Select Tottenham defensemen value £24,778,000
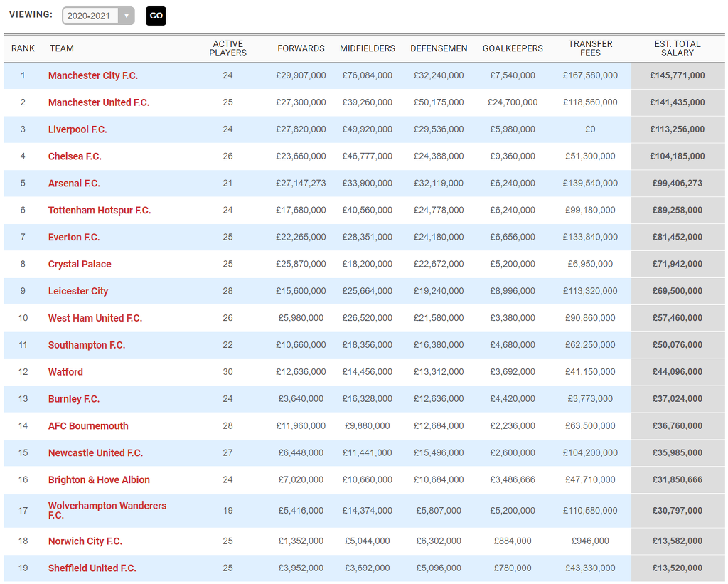 tap(439, 210)
